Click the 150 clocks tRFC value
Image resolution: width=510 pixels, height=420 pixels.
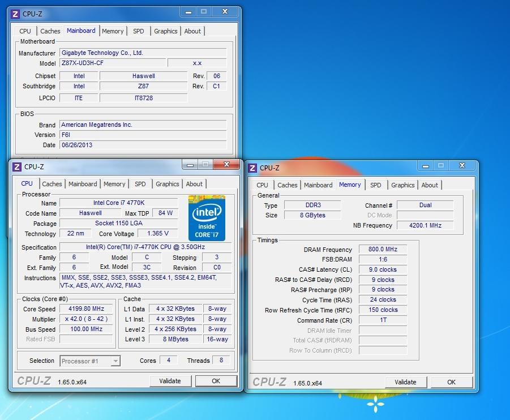coord(383,310)
